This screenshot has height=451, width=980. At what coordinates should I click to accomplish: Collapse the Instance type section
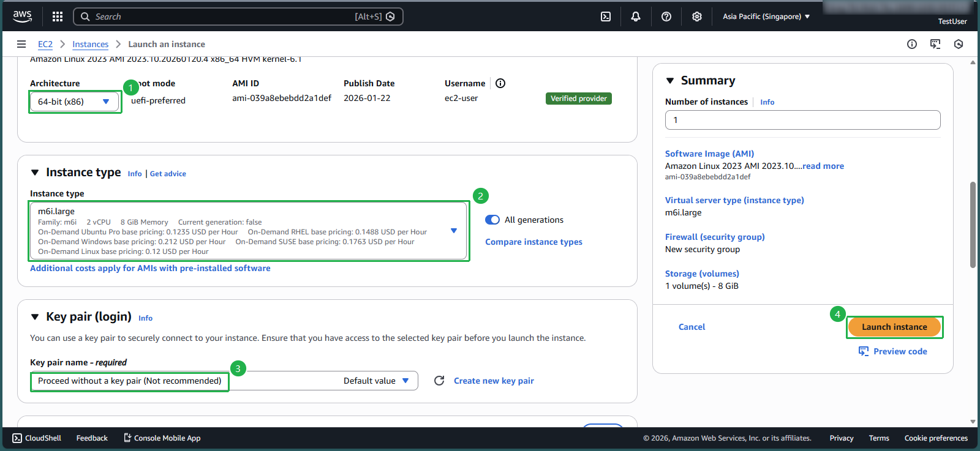click(x=35, y=173)
